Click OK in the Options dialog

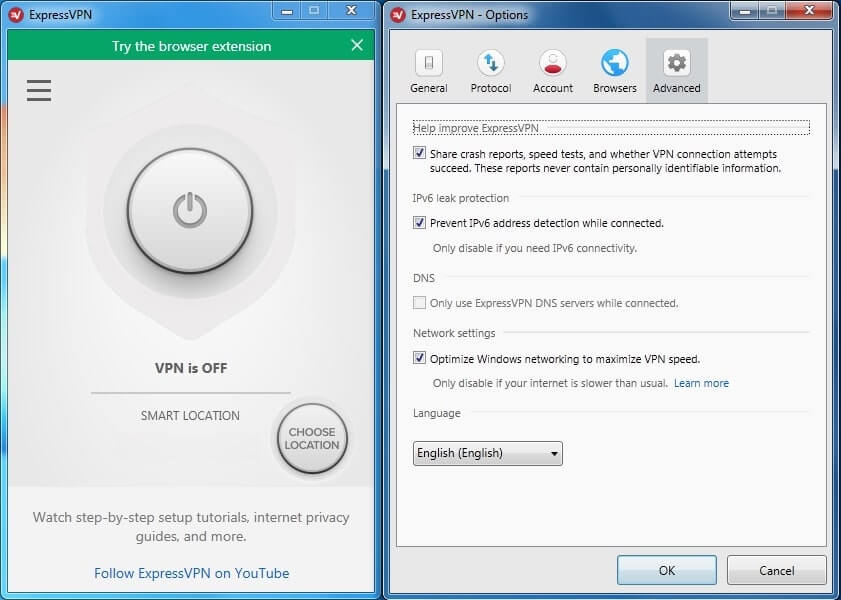pyautogui.click(x=667, y=571)
